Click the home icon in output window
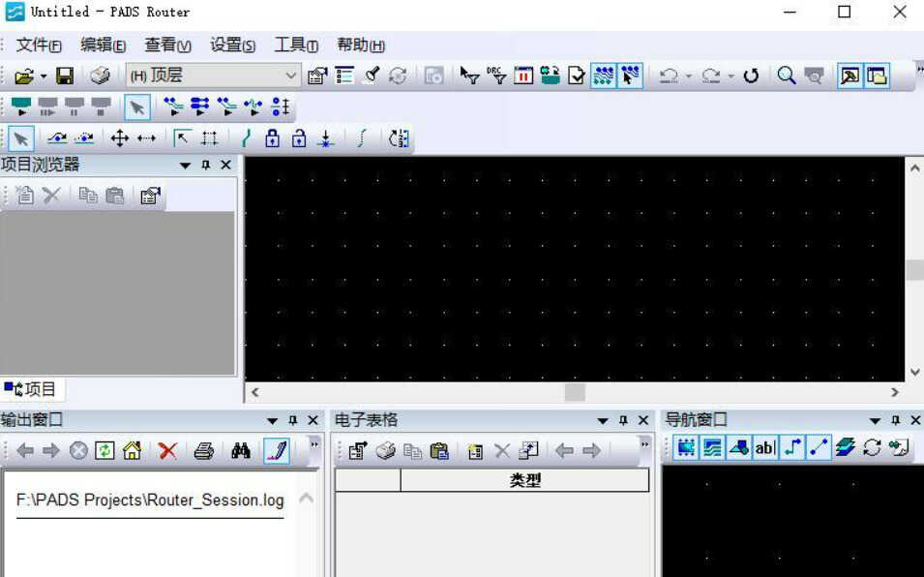Viewport: 924px width, 577px height. [132, 451]
